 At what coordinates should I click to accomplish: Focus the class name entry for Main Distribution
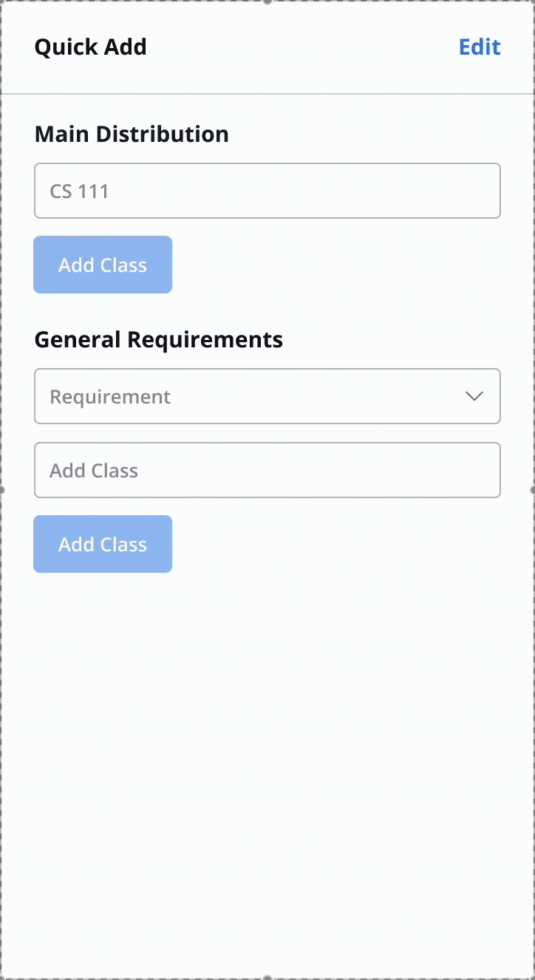click(267, 191)
